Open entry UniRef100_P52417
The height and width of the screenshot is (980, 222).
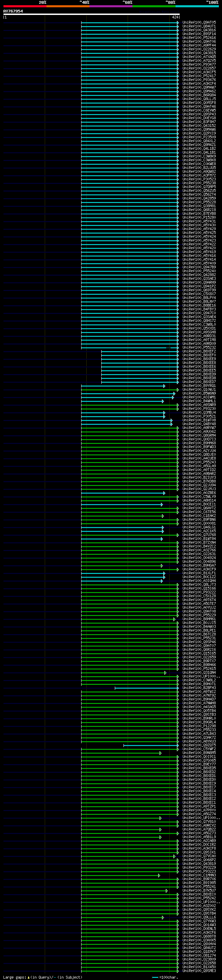pyautogui.click(x=199, y=76)
